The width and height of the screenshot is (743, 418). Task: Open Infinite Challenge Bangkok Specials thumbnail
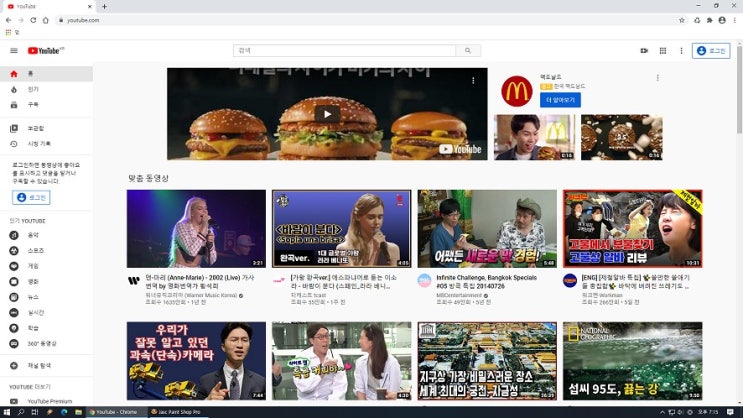[x=487, y=229]
